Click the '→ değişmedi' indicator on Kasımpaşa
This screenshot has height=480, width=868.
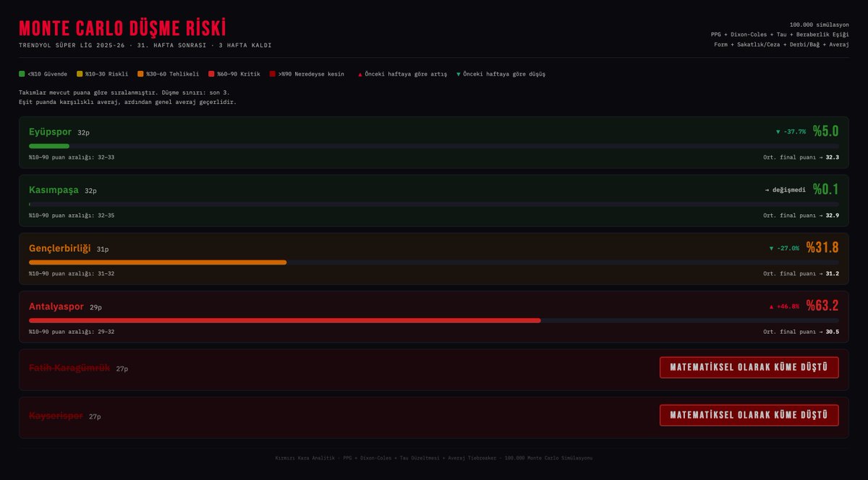785,190
